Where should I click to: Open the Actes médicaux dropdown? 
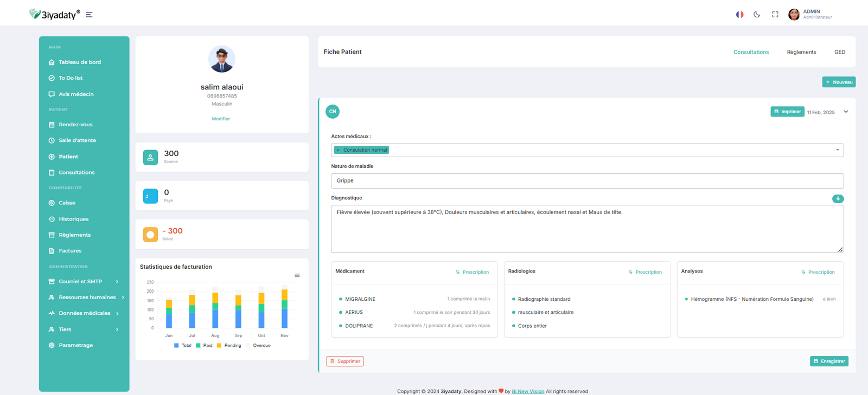[837, 150]
